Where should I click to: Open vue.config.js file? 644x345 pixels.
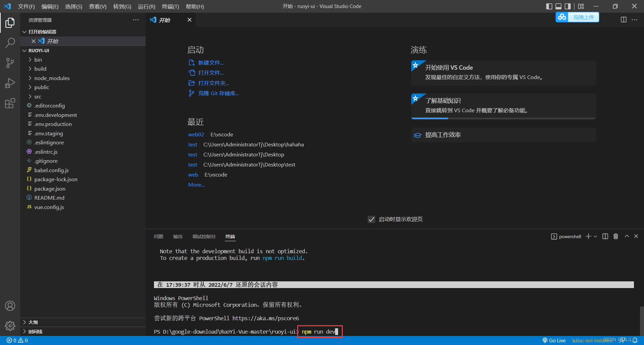[x=83, y=207]
